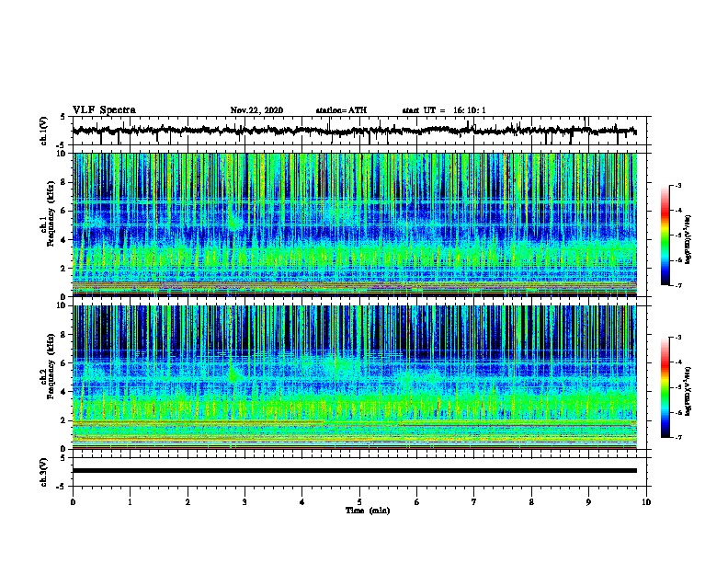
Task: Click the "station=ATH" header label
Action: coord(341,110)
